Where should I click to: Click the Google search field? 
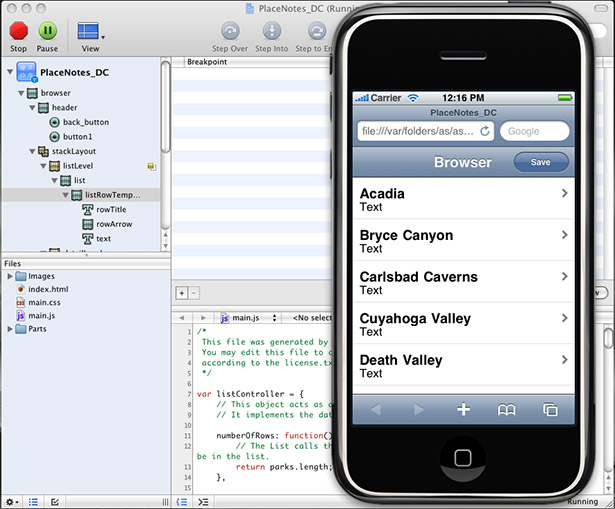pos(535,131)
